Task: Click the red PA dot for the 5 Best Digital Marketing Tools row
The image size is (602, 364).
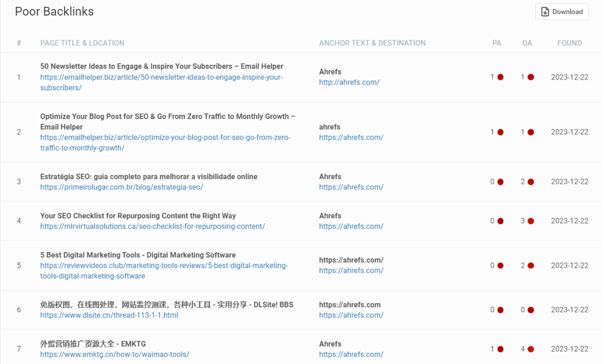Action: pos(500,266)
